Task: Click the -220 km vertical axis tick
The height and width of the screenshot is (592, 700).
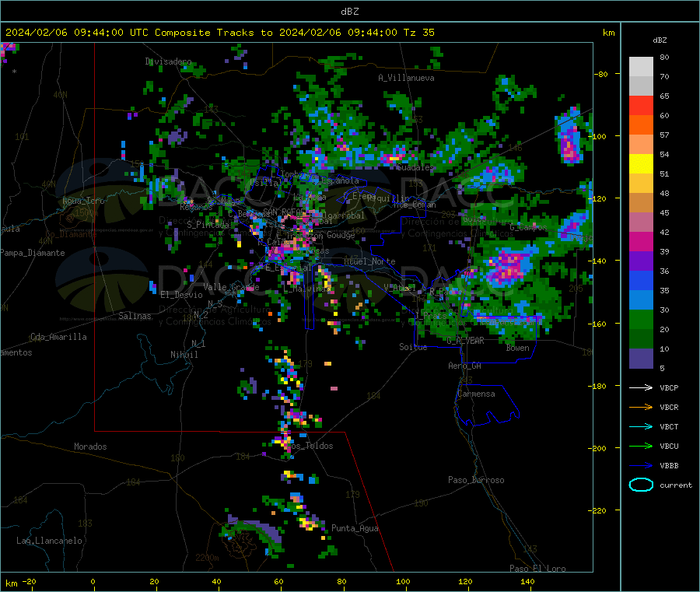Action: pyautogui.click(x=599, y=510)
